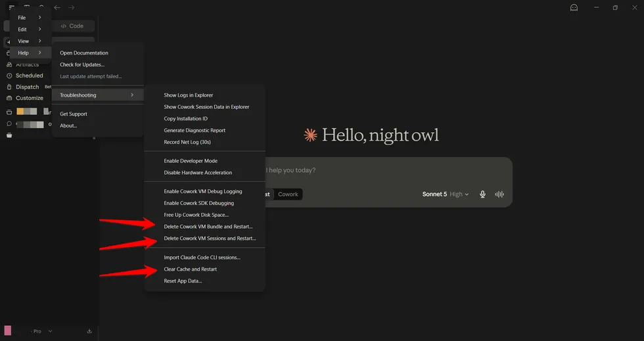
Task: Click the back navigation arrow
Action: pyautogui.click(x=57, y=7)
